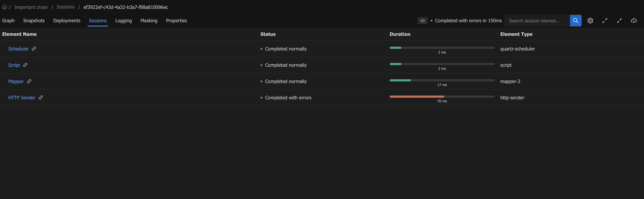Open the Properties tab

tap(176, 21)
